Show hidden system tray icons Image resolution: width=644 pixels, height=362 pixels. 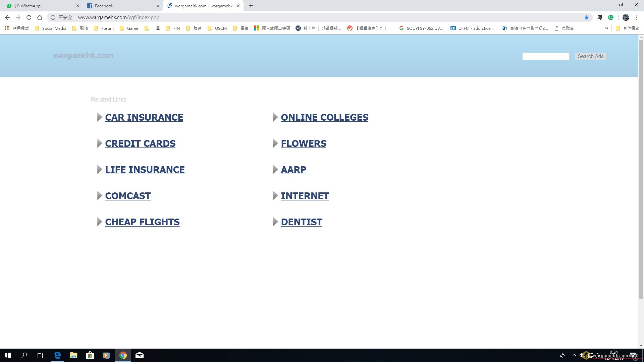point(574,355)
